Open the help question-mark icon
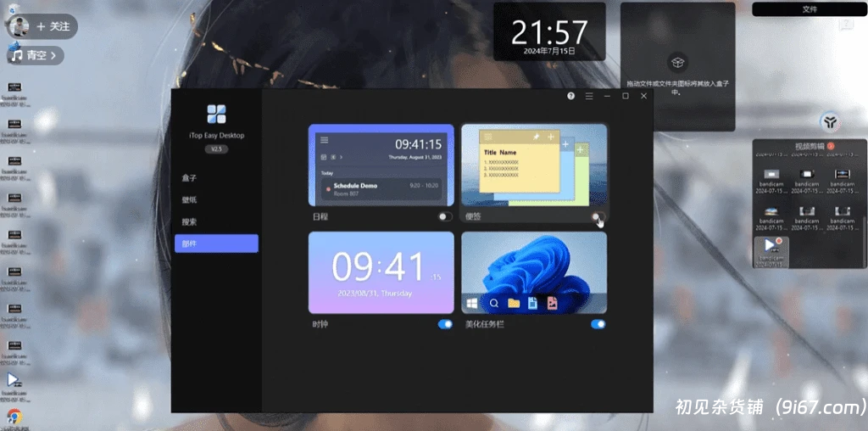The height and width of the screenshot is (431, 868). (570, 96)
